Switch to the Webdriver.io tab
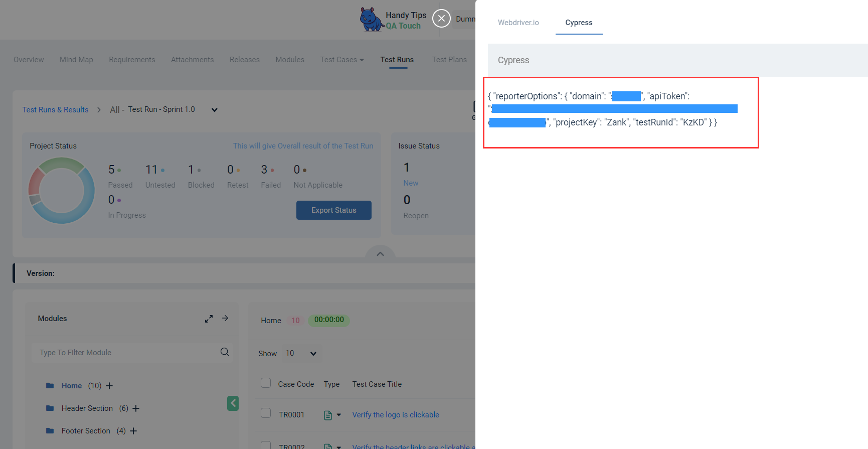868x449 pixels. tap(518, 23)
